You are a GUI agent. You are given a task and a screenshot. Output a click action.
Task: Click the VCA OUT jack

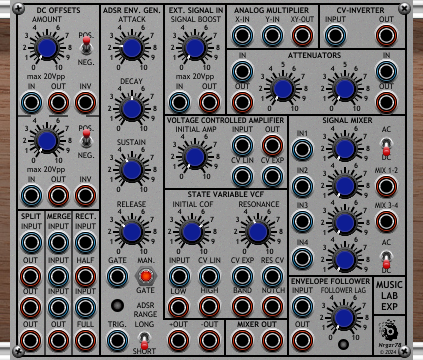coord(272,145)
